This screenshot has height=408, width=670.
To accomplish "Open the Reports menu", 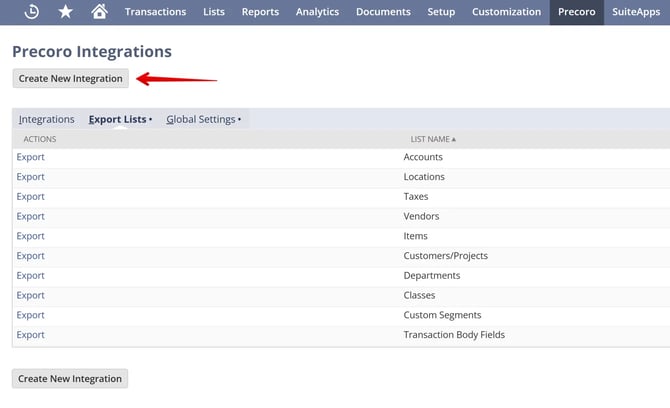I will pos(260,12).
